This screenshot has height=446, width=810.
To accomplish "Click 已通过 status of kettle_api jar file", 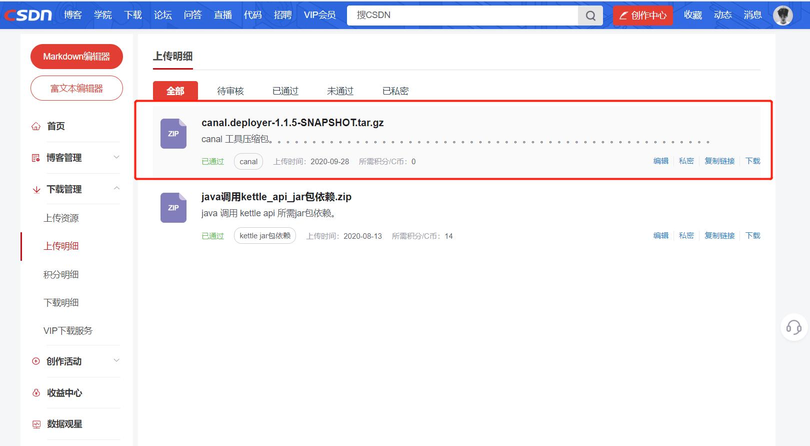I will pos(212,236).
